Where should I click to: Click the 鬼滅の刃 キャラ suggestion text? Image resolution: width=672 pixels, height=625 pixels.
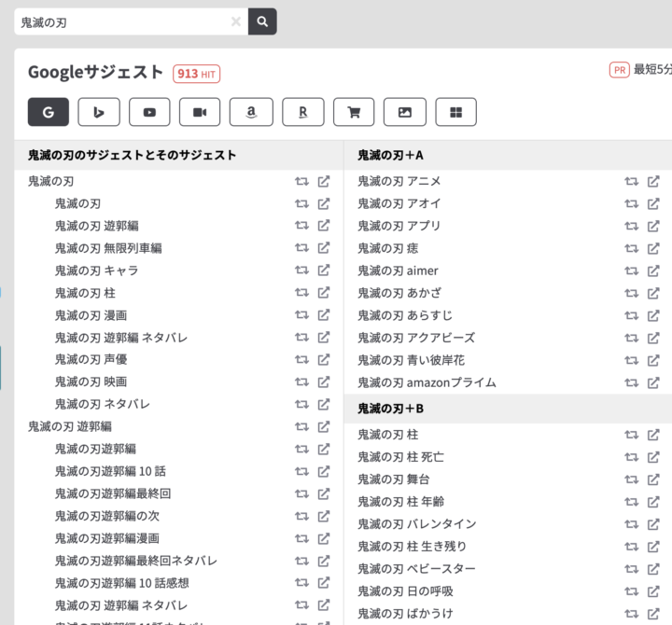point(97,271)
